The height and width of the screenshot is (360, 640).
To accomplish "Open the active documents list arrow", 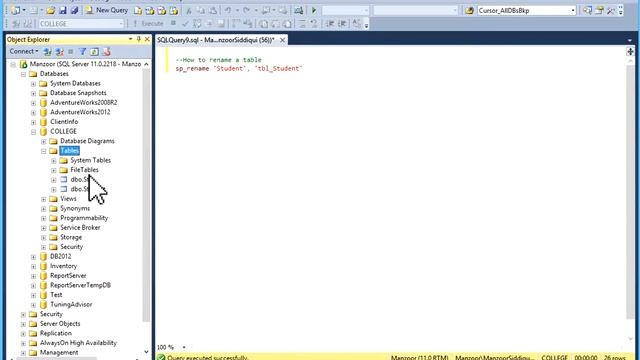I will pyautogui.click(x=630, y=40).
